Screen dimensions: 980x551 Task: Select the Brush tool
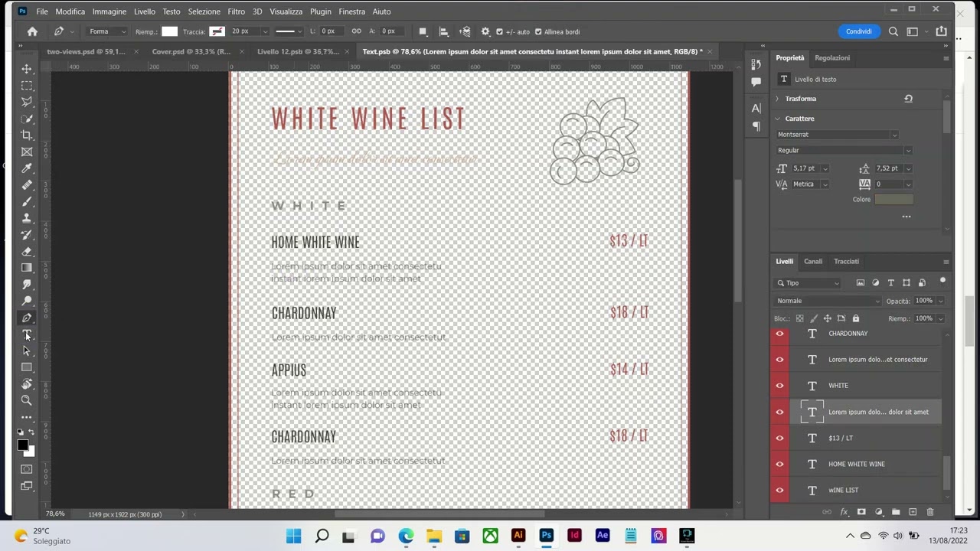pos(27,202)
